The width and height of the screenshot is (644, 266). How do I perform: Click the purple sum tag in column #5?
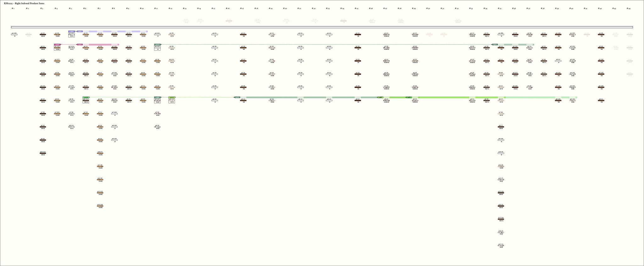[x=71, y=31]
